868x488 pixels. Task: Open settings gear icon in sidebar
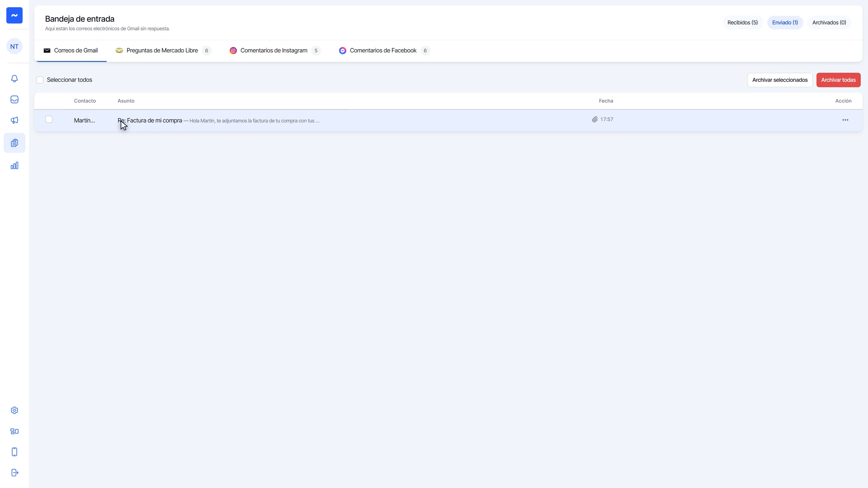coord(14,410)
